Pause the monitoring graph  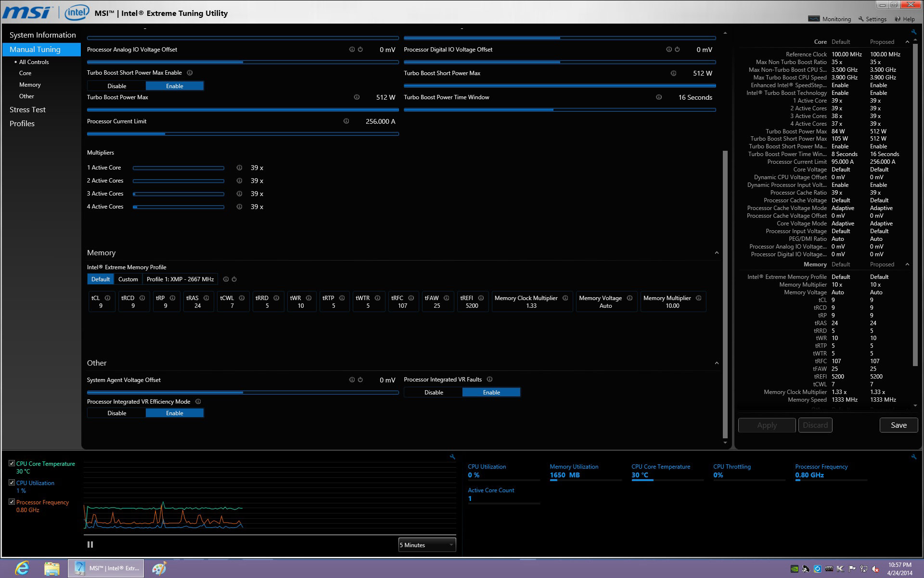click(x=90, y=545)
